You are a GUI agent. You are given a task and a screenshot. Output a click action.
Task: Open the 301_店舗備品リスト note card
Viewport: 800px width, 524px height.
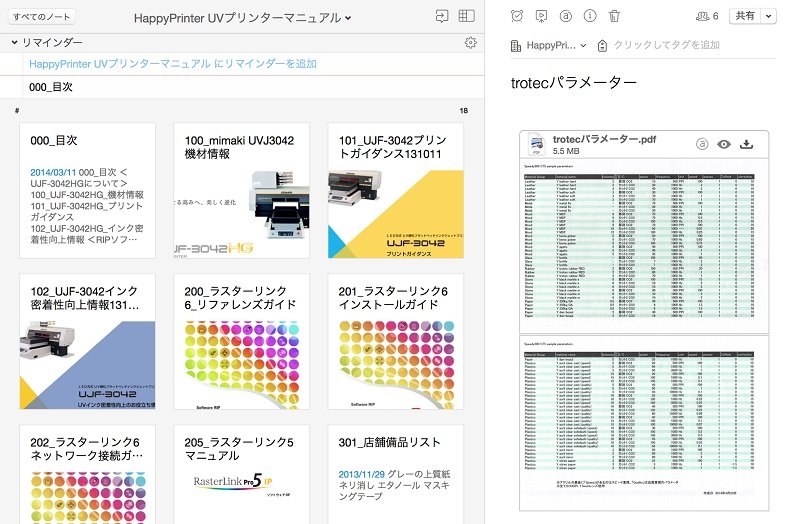pyautogui.click(x=395, y=475)
